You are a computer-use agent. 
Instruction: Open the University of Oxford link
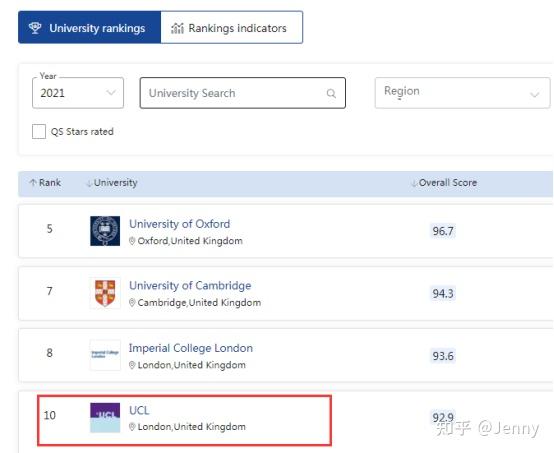coord(179,224)
